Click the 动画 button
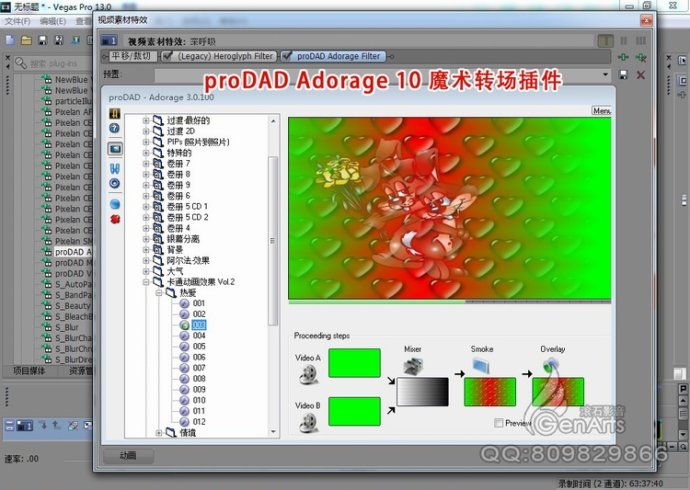 coord(128,456)
